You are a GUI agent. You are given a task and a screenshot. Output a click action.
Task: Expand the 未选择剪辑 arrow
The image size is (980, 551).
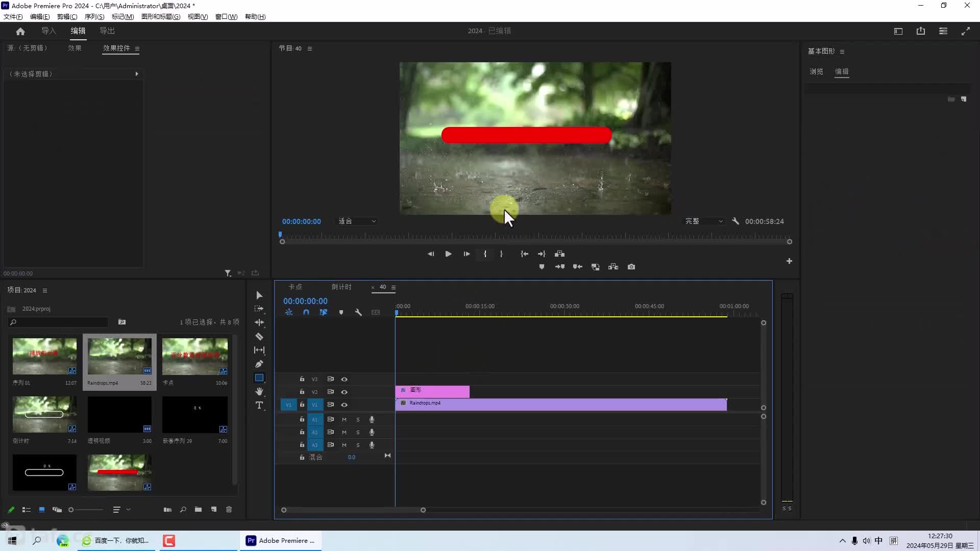coord(137,74)
